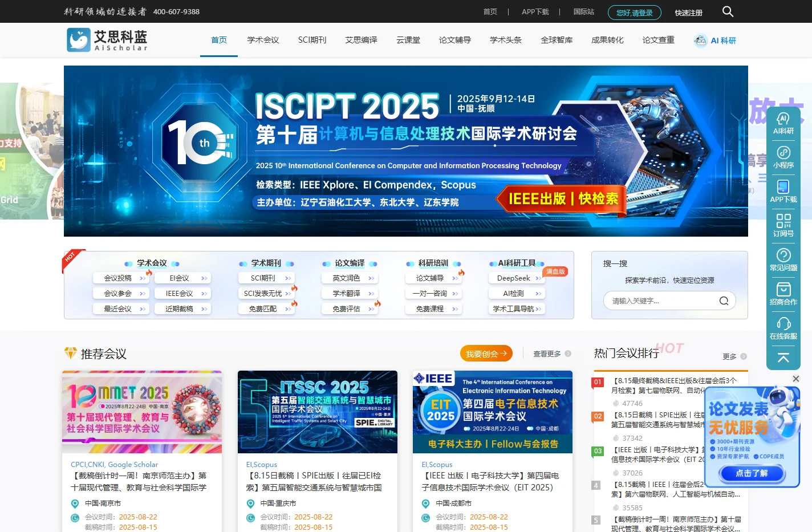
Task: Open the 成果转化 navigation menu
Action: 607,40
